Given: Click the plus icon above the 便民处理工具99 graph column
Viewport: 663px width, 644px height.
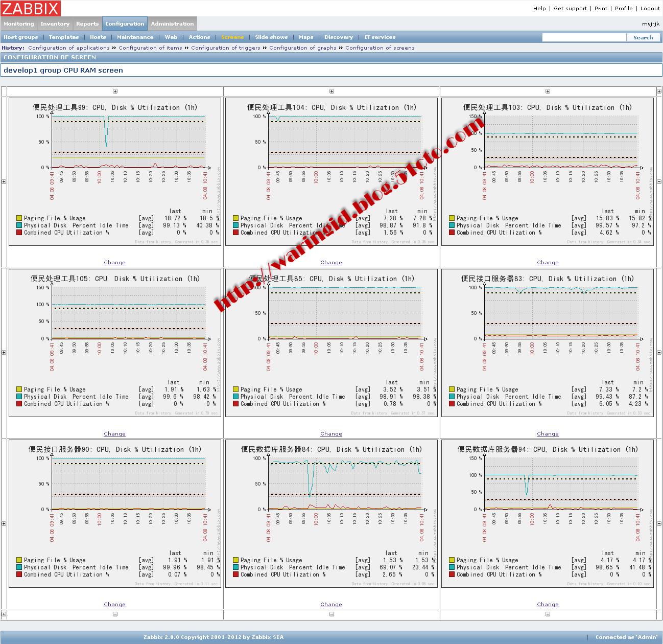Looking at the screenshot, I should coord(115,91).
